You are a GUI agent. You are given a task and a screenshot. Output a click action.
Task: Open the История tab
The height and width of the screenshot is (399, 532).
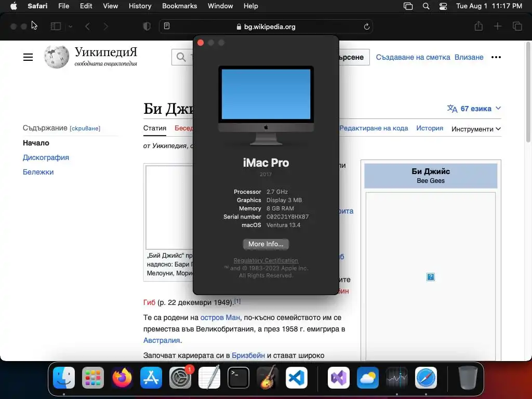[430, 128]
